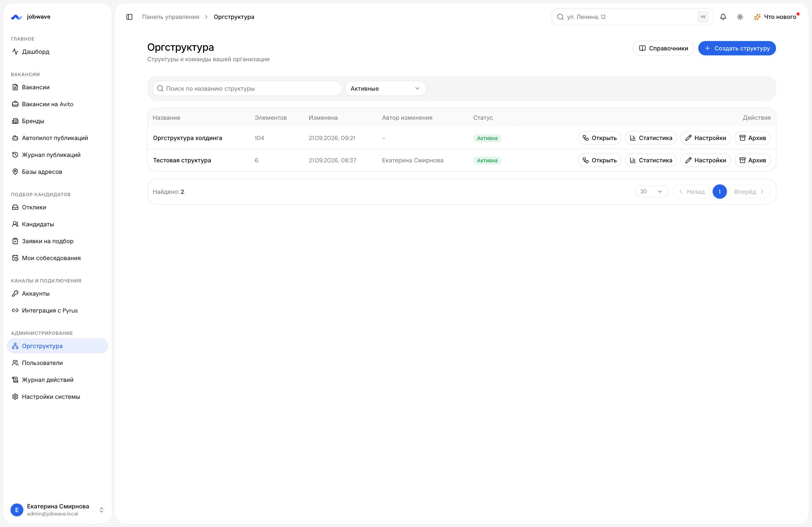Click the Базы адресов map pin icon

click(15, 171)
